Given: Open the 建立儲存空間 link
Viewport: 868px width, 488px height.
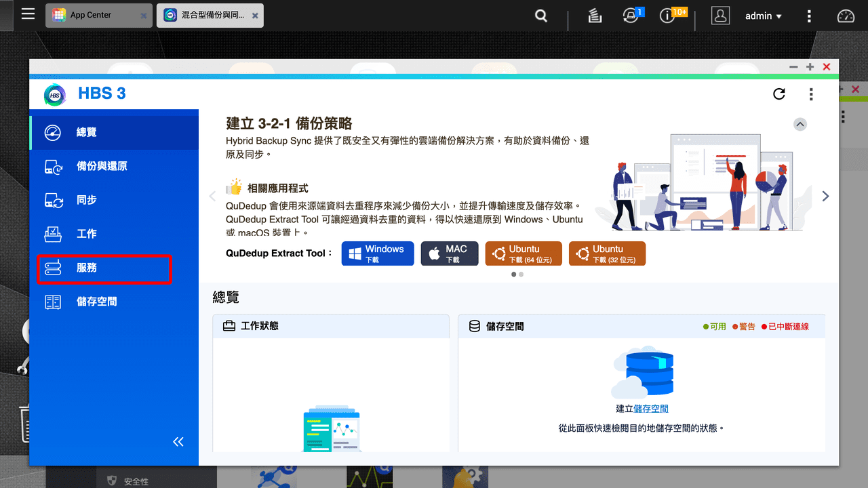Looking at the screenshot, I should pyautogui.click(x=651, y=409).
